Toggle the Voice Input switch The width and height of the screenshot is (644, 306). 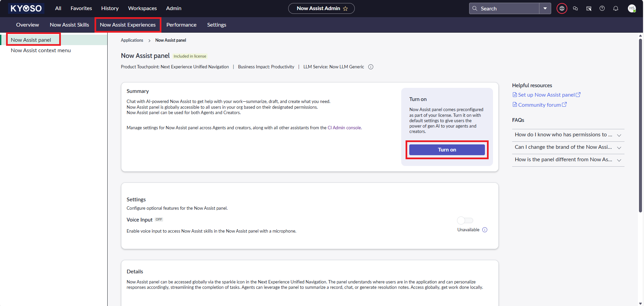[465, 220]
